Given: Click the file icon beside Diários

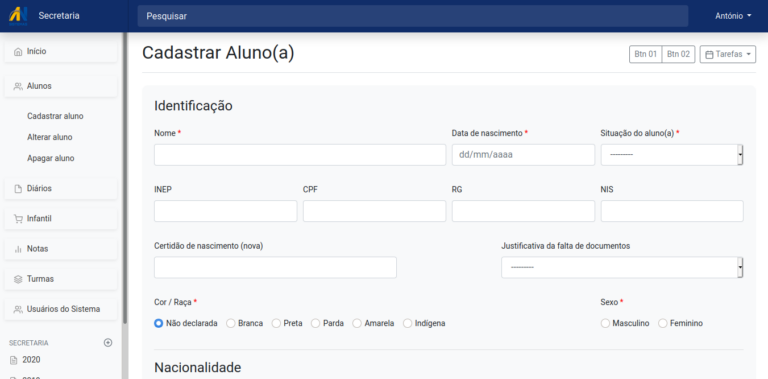Looking at the screenshot, I should 18,189.
